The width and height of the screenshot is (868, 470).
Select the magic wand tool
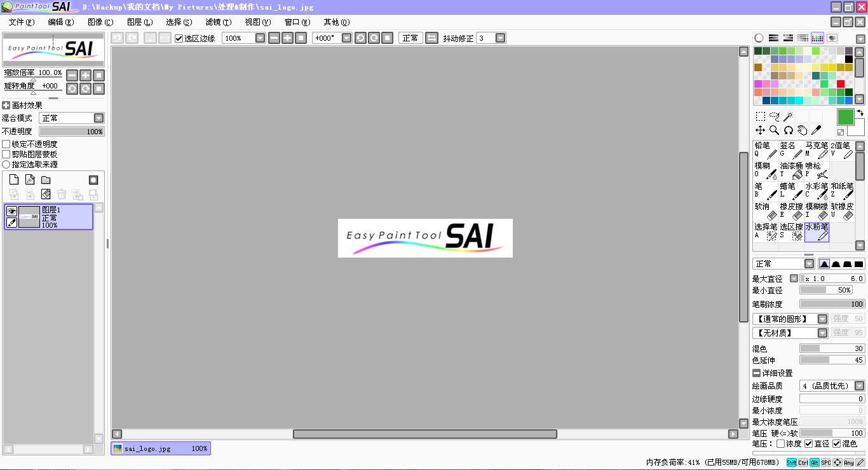point(788,116)
